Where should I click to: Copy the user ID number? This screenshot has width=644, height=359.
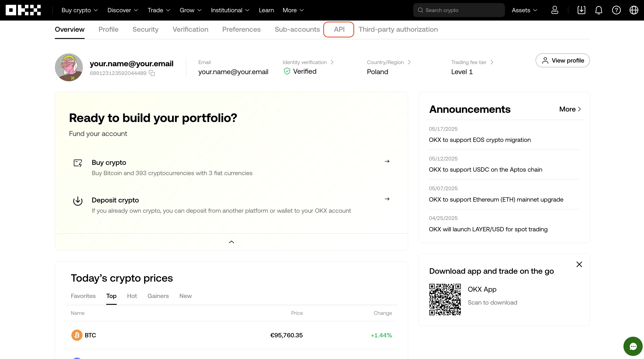tap(152, 73)
